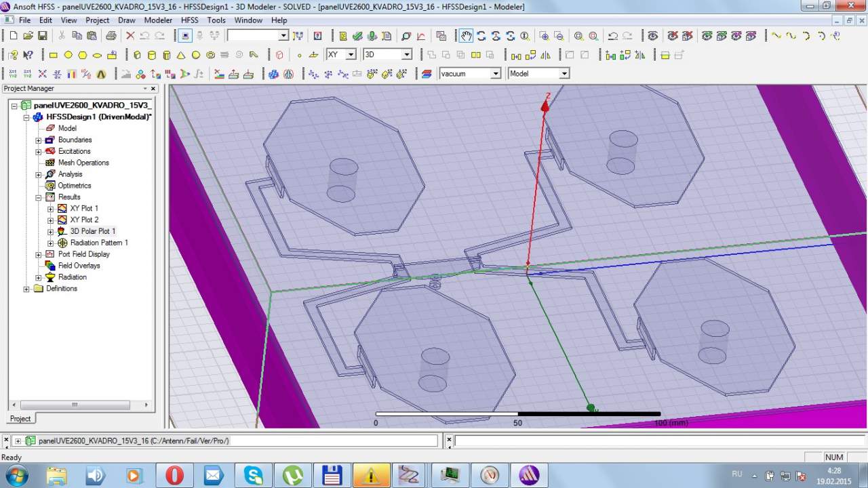Expand the Definitions tree node
Image resolution: width=868 pixels, height=488 pixels.
(26, 289)
